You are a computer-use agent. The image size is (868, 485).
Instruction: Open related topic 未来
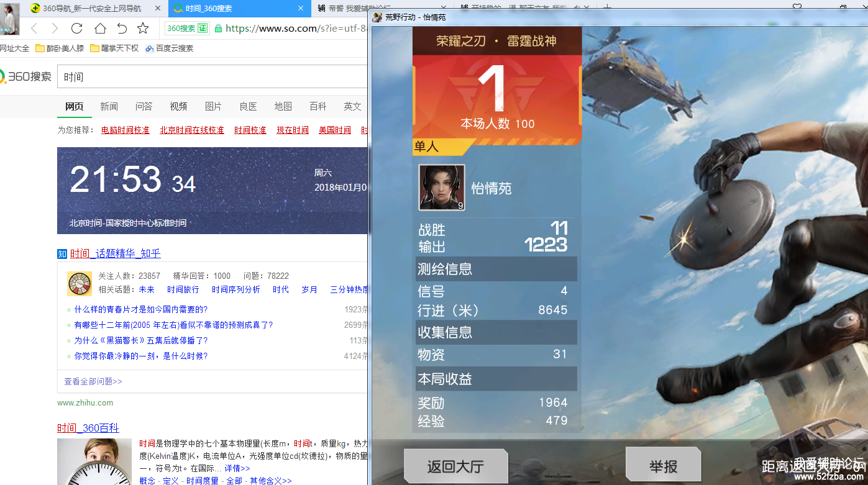pyautogui.click(x=147, y=289)
